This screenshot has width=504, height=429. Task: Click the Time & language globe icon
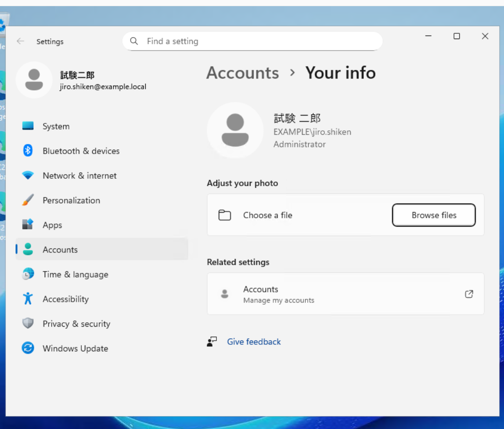click(x=28, y=274)
